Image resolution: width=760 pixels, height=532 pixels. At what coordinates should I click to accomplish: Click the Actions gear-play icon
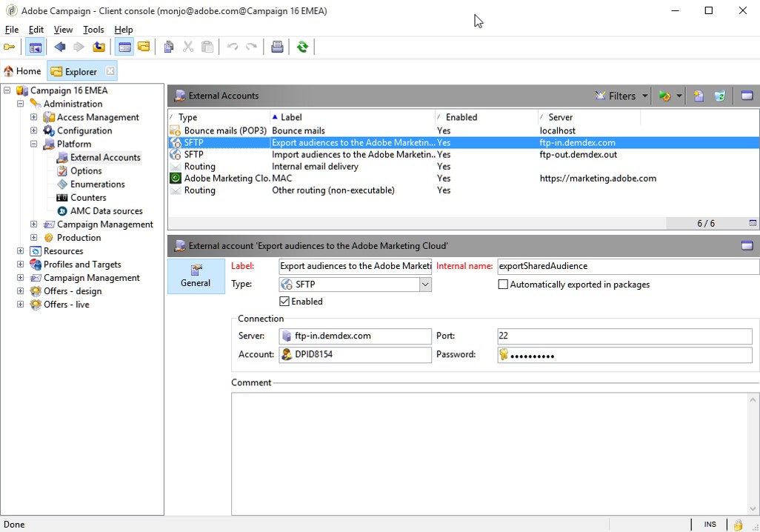pos(664,96)
